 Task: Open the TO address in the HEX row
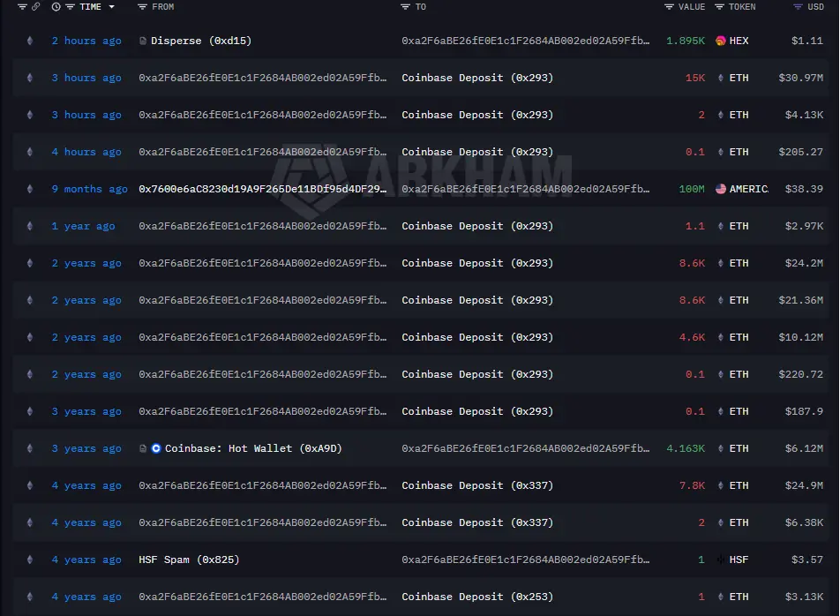click(526, 41)
